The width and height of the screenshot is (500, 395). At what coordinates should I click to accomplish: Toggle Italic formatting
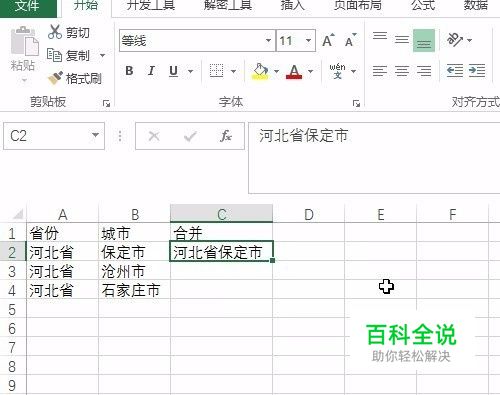151,71
